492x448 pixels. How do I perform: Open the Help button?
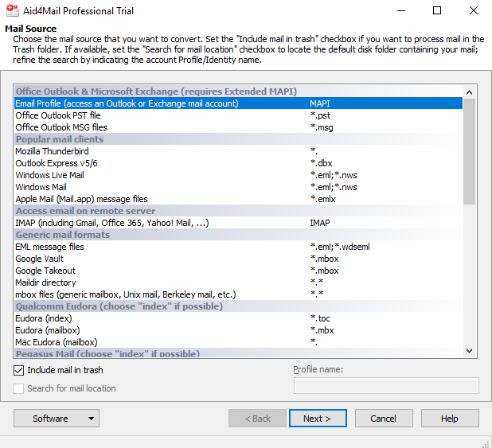click(450, 419)
